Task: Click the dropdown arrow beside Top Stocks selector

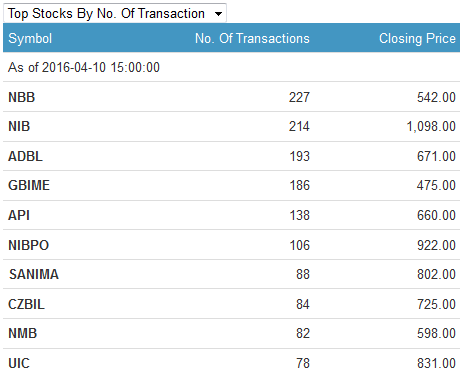Action: click(x=218, y=14)
